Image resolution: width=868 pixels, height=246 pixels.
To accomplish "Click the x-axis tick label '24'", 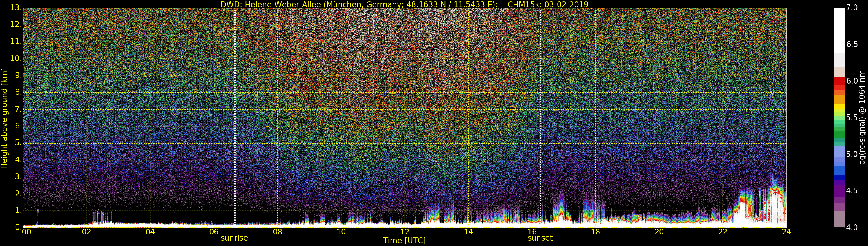I will 786,232.
